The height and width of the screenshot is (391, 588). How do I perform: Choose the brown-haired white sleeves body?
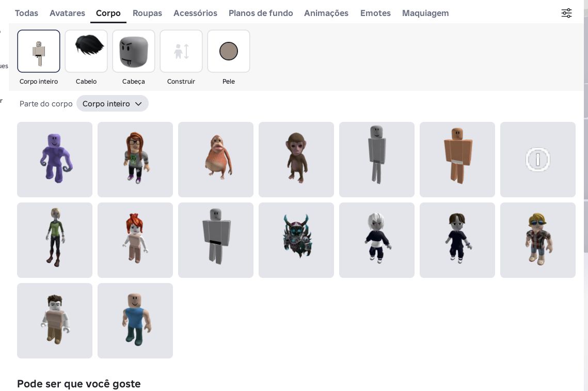tap(55, 321)
